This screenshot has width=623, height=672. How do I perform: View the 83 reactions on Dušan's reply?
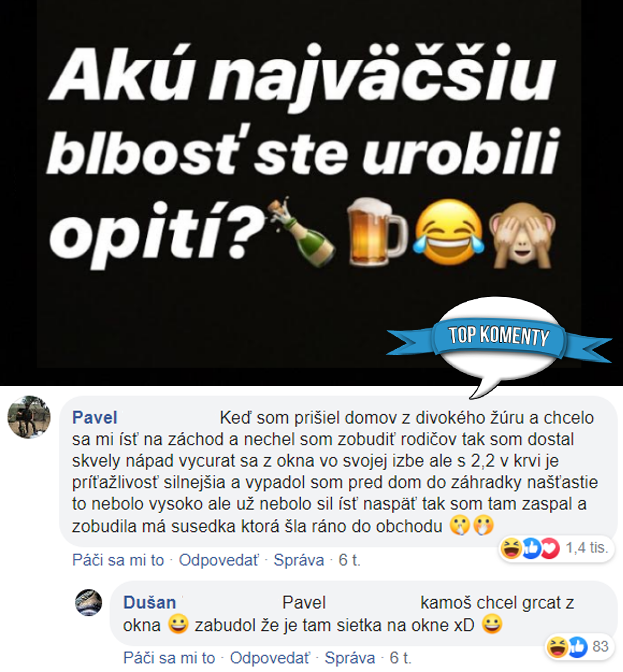600,646
